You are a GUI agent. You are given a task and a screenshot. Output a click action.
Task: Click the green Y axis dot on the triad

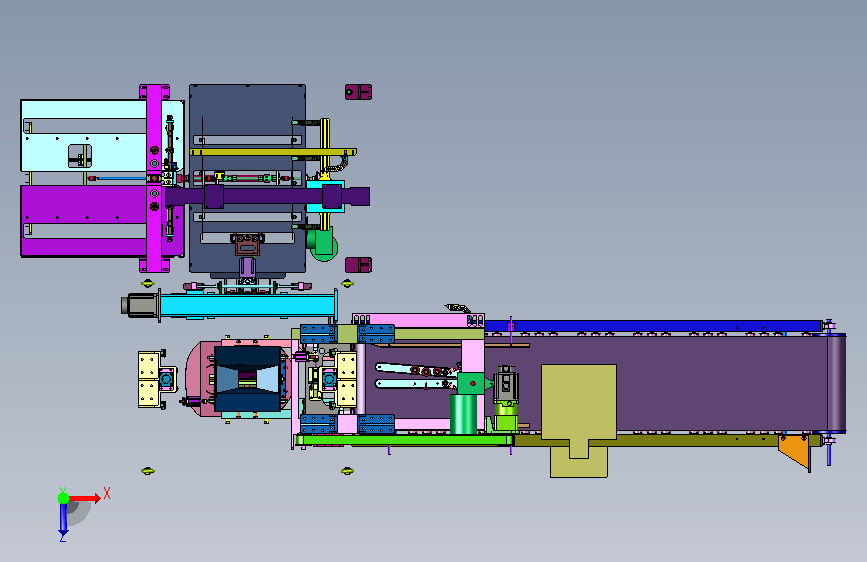click(64, 498)
